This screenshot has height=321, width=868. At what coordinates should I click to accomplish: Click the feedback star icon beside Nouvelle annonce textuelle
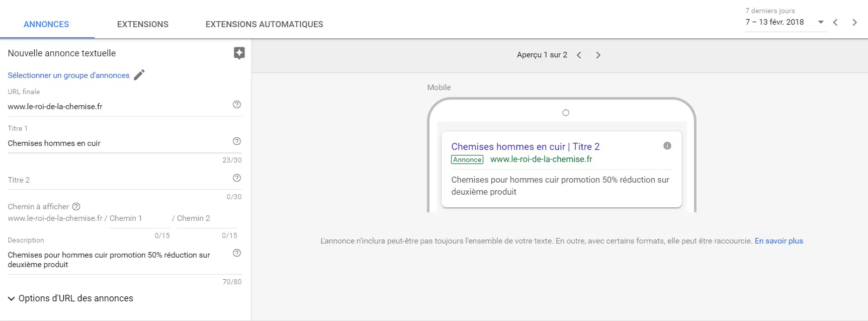[239, 53]
